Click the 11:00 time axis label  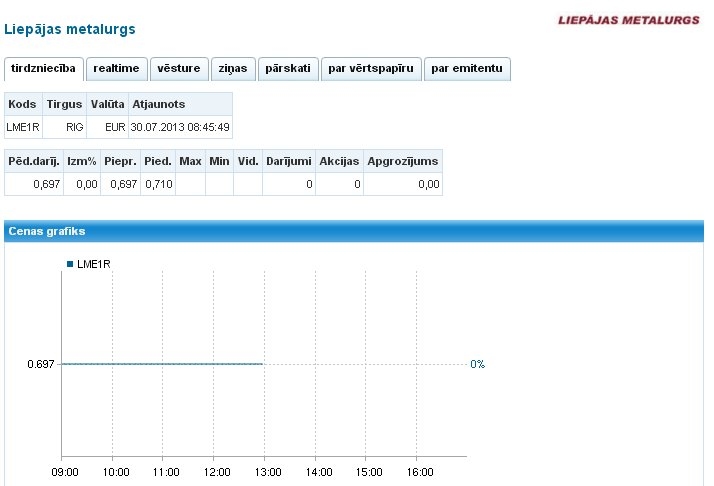[x=166, y=472]
